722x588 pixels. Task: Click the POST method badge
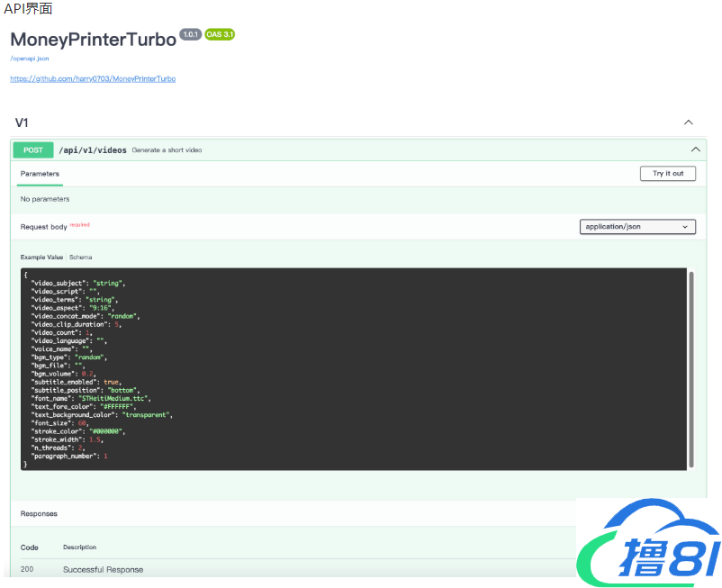33,150
